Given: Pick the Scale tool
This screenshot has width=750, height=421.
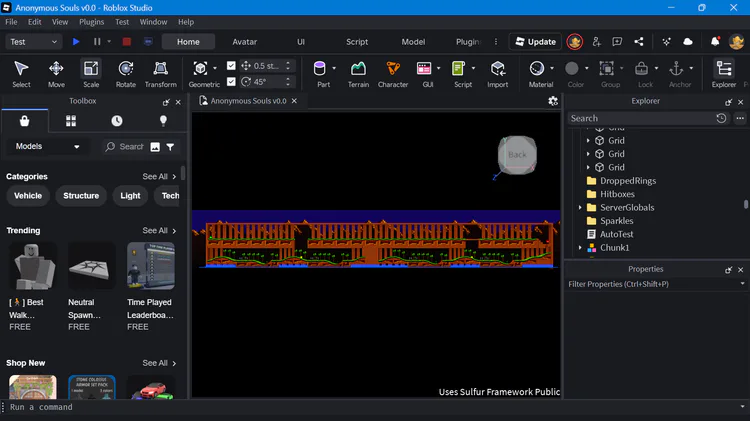Looking at the screenshot, I should click(x=91, y=74).
